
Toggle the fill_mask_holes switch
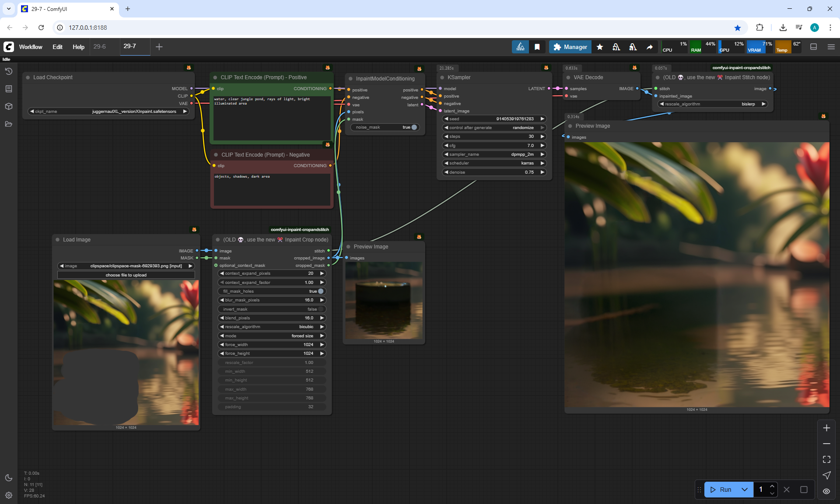click(x=320, y=291)
